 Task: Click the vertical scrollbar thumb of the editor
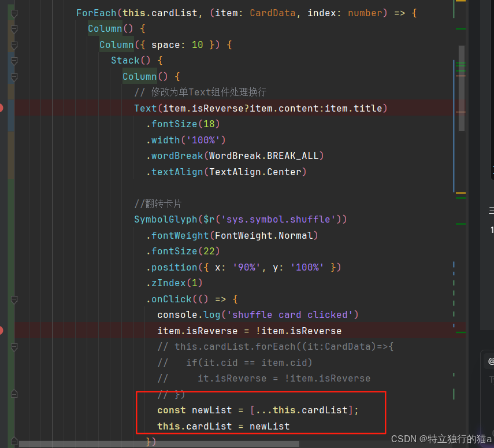[462, 88]
